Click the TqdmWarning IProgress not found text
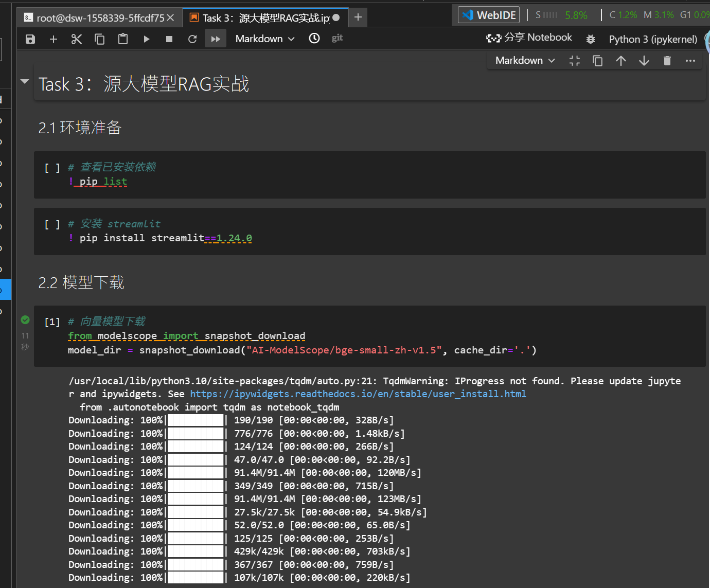 (x=473, y=381)
